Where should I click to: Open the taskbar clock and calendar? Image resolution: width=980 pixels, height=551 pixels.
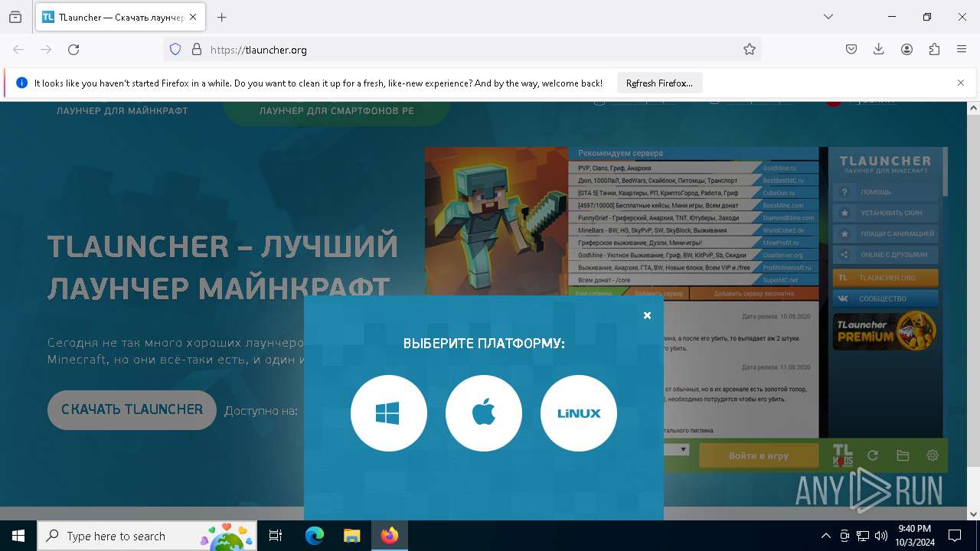[914, 536]
